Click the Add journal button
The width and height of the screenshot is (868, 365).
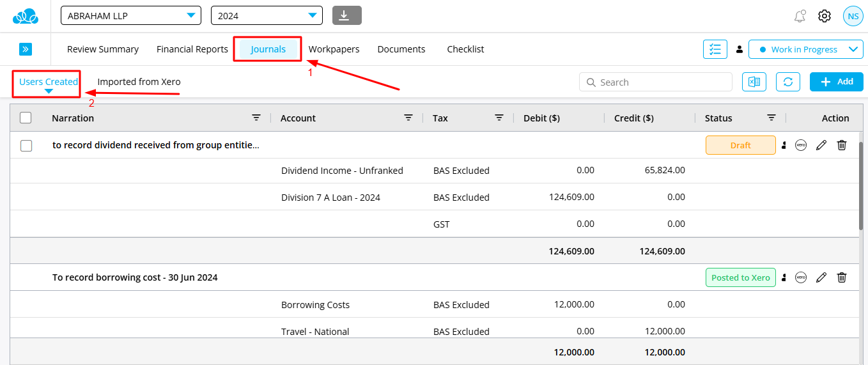coord(836,82)
